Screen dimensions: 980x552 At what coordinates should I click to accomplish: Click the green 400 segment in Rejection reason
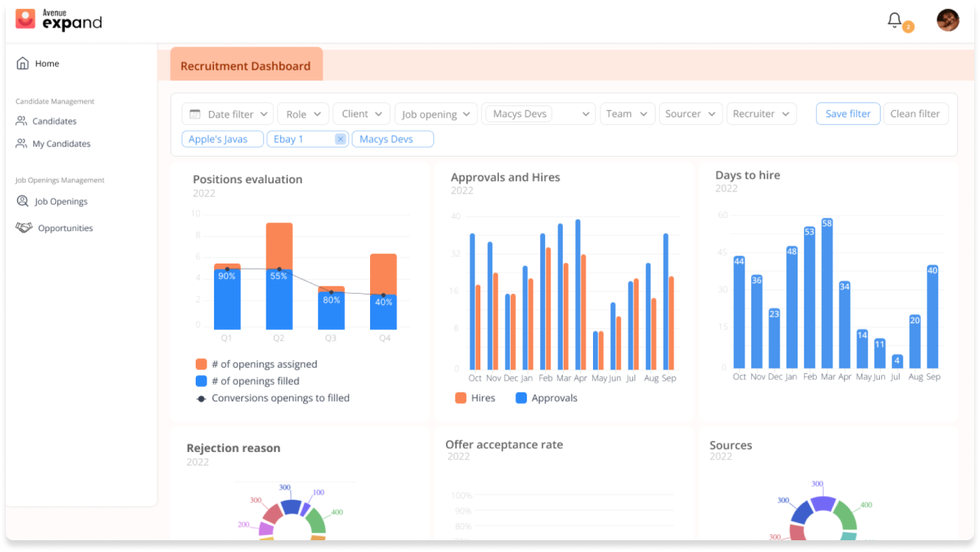pyautogui.click(x=316, y=520)
